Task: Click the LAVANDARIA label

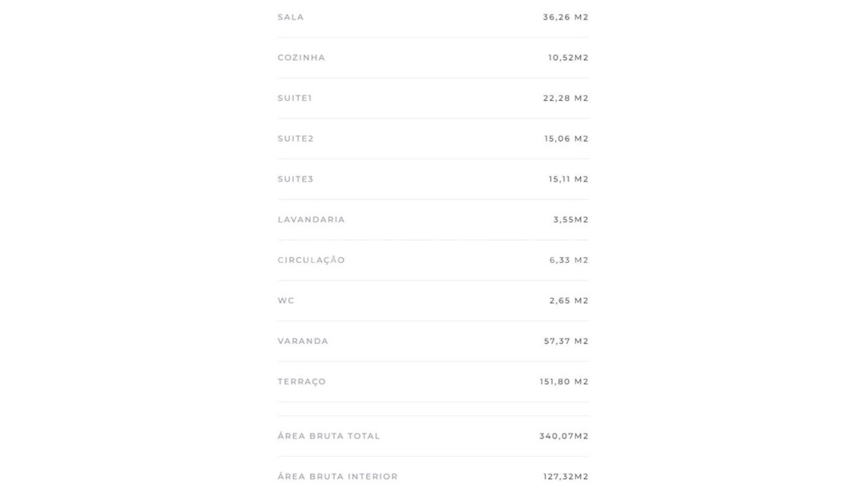Action: (311, 219)
